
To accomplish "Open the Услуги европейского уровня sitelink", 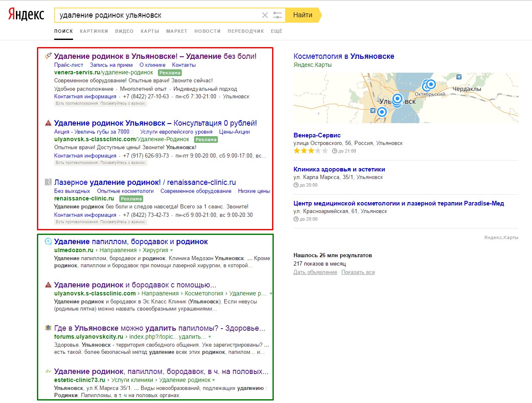I will point(176,132).
